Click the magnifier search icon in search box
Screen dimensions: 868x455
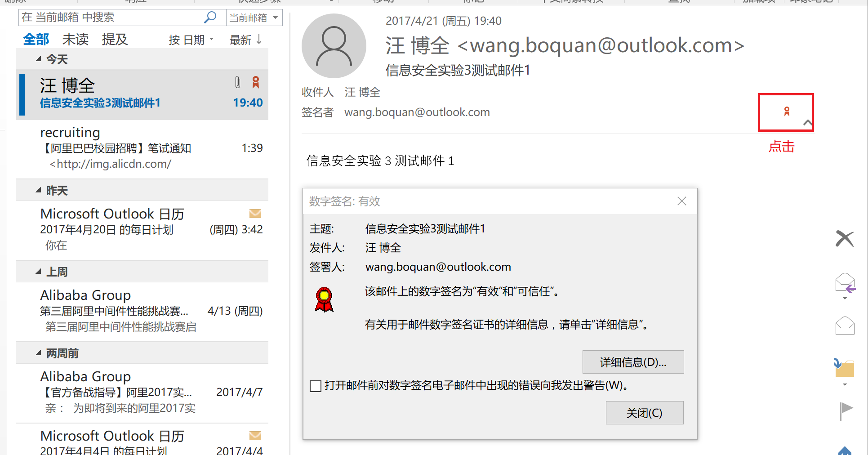coord(210,18)
